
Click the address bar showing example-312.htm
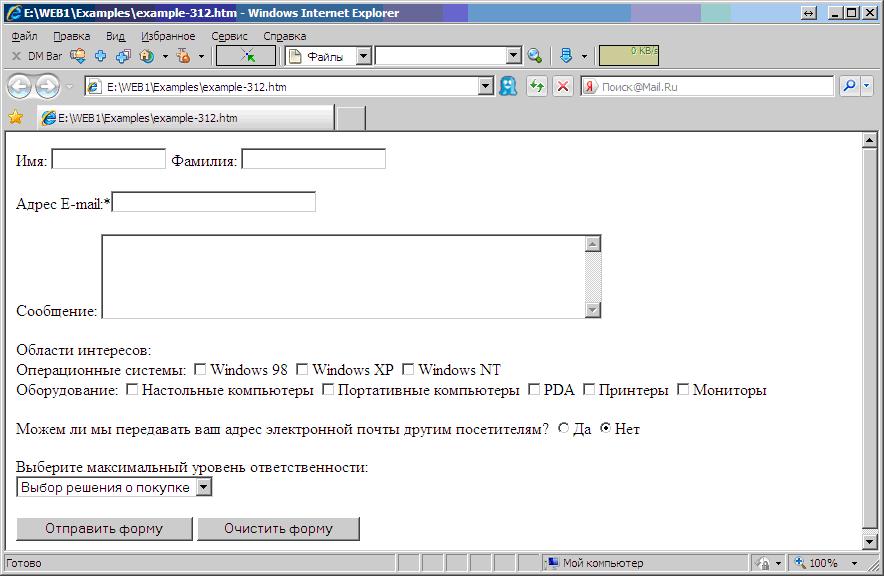282,87
